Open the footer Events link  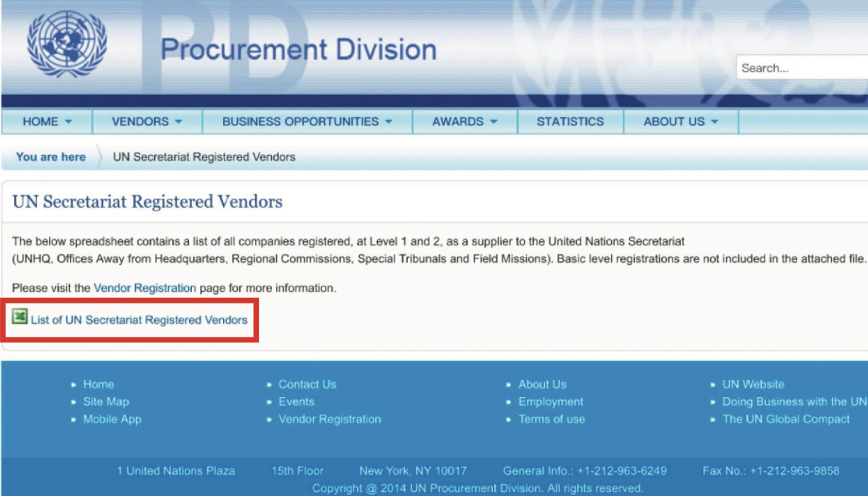296,401
